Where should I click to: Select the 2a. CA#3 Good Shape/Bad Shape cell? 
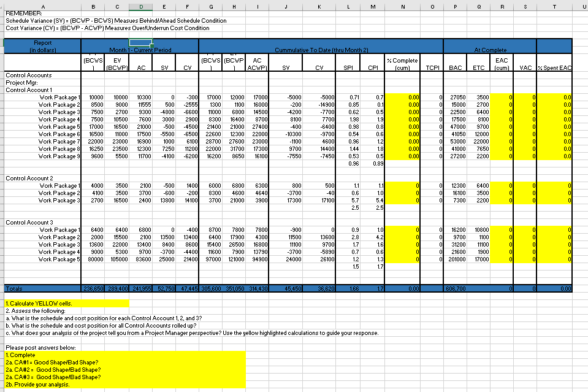click(x=125, y=377)
